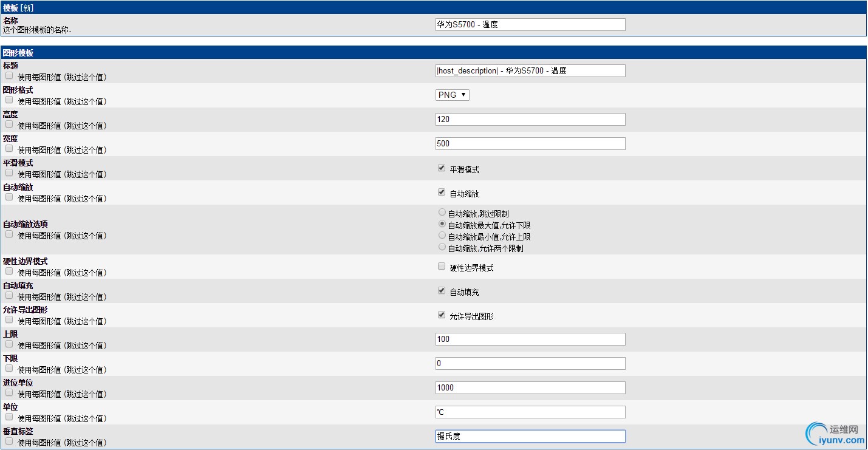
Task: Select radio 自动缩放最小值,允许上限
Action: click(442, 236)
